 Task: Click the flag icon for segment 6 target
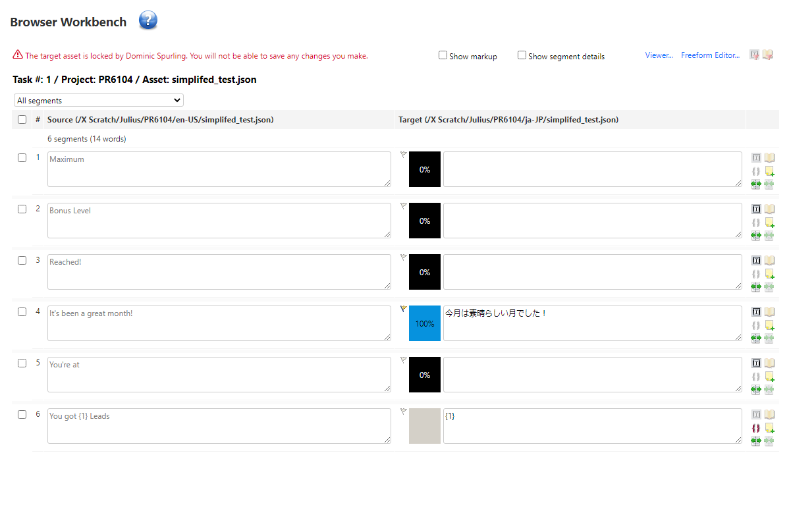pyautogui.click(x=404, y=412)
